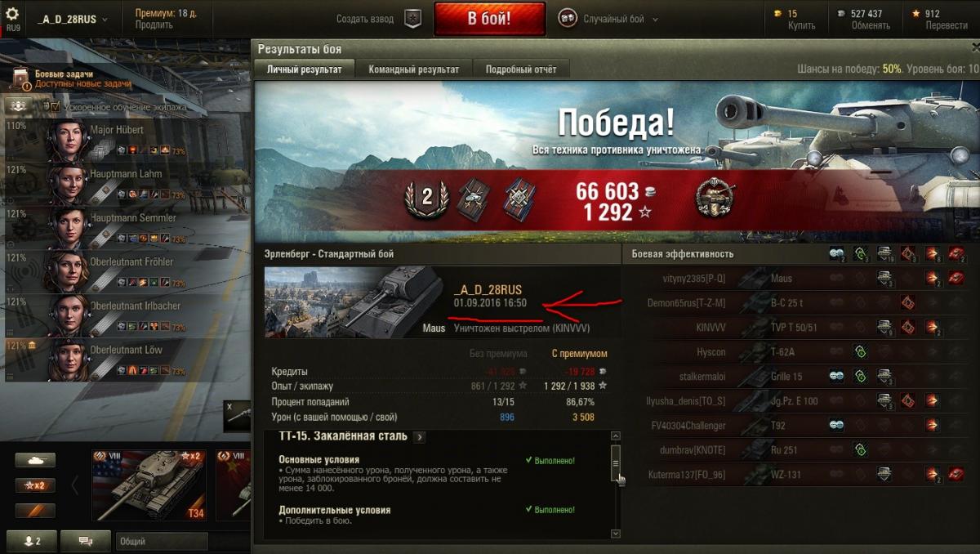The image size is (980, 554).
Task: Click the tank badge medal beside credits earned
Action: coord(715,199)
